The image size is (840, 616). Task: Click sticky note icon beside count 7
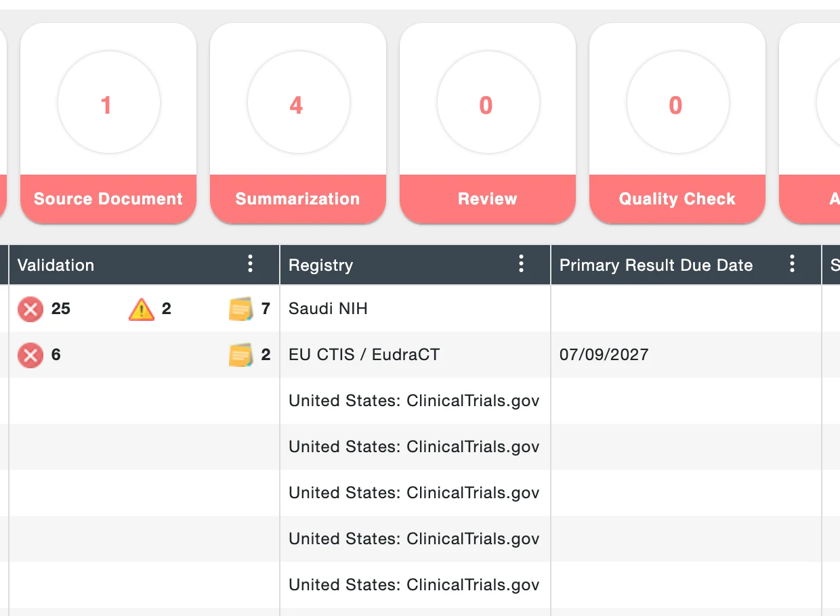tap(241, 309)
